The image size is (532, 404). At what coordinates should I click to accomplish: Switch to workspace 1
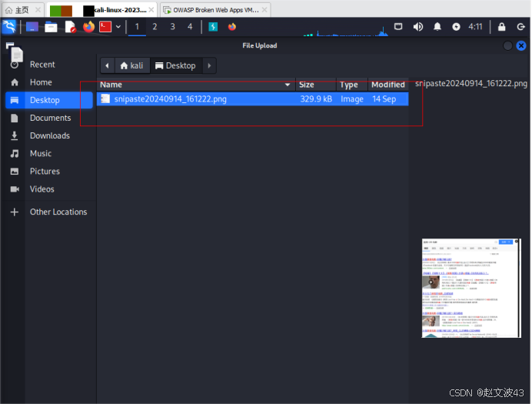click(x=137, y=27)
